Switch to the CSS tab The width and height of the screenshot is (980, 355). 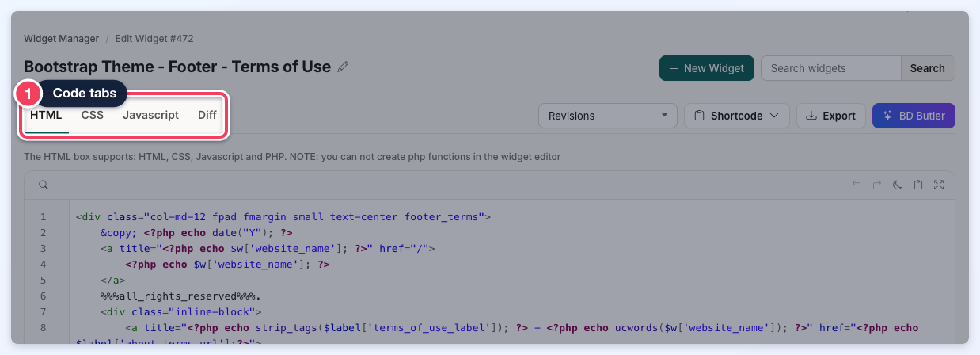pos(93,115)
